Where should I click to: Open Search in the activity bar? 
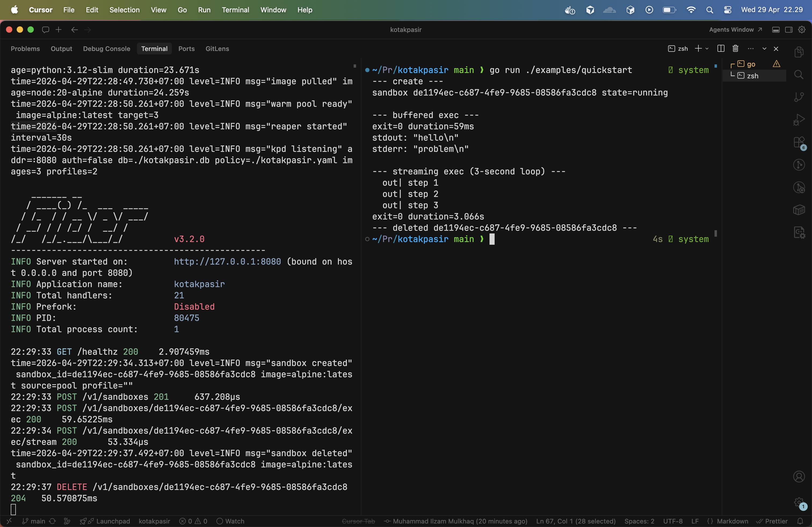pos(799,74)
